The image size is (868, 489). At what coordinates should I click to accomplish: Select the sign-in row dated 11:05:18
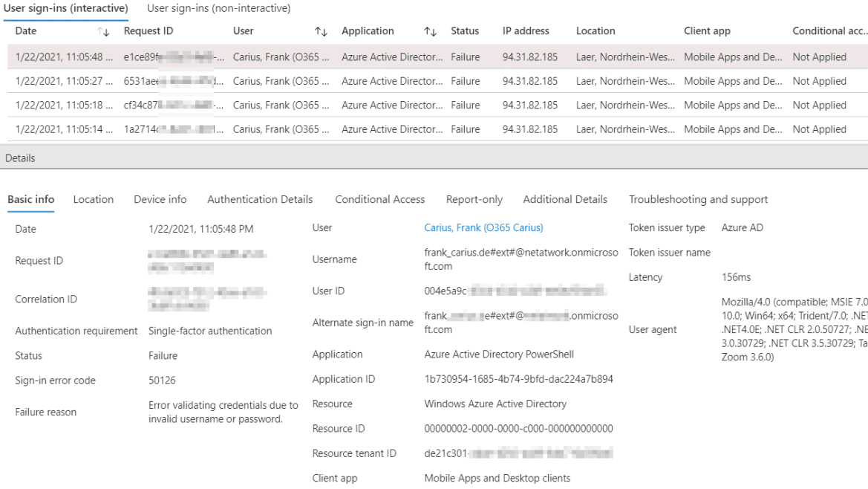pos(437,106)
